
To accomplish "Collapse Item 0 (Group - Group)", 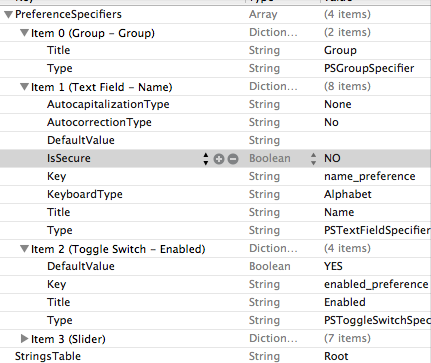I will [x=24, y=33].
